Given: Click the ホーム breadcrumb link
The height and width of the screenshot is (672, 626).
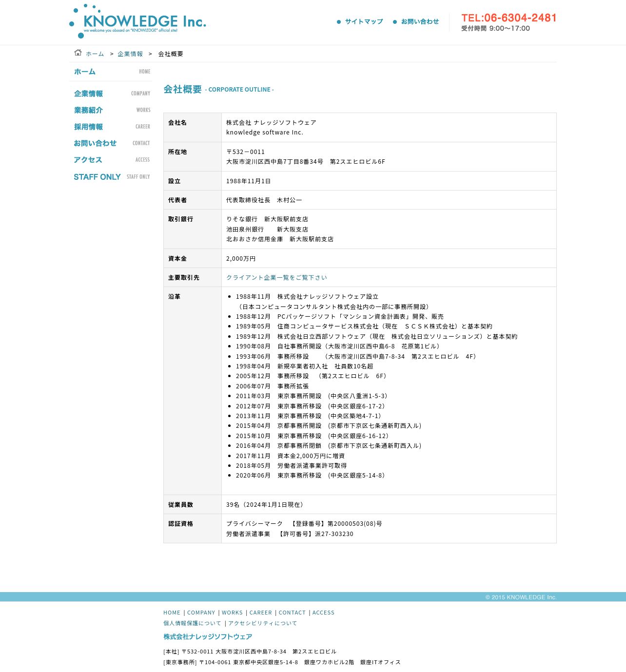Looking at the screenshot, I should pos(95,54).
